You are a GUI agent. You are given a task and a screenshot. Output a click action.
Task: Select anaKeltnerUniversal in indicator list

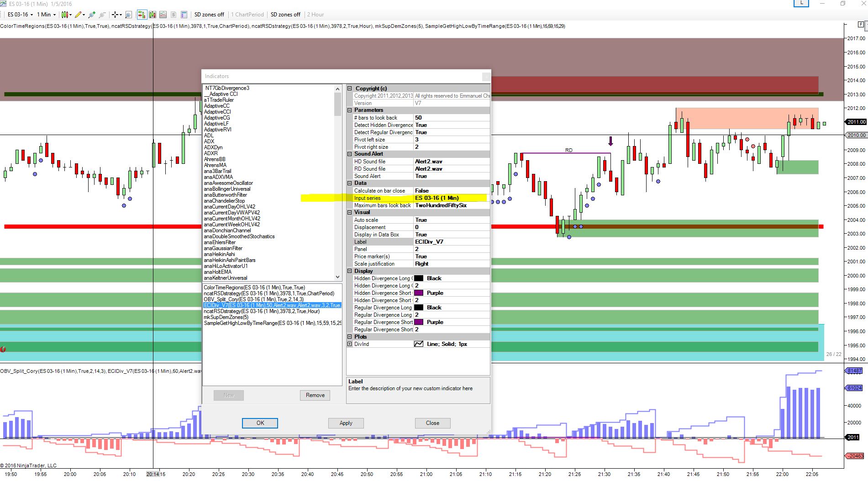tap(226, 278)
